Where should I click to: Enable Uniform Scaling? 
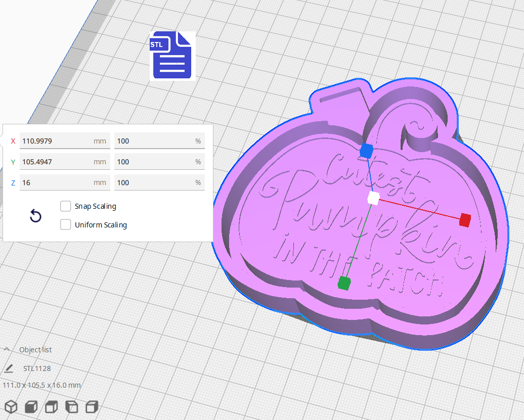point(65,224)
